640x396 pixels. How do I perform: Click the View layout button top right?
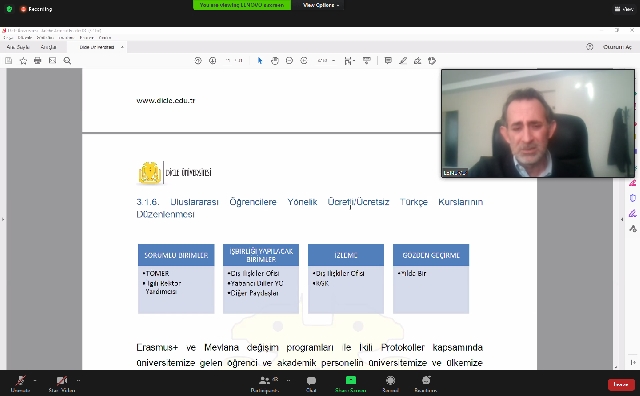tap(624, 9)
